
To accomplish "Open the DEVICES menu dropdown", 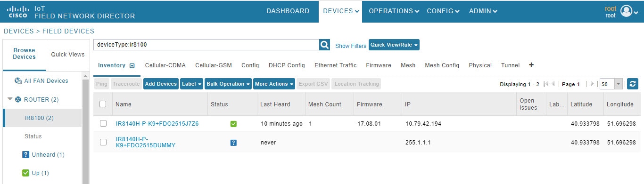I will tap(341, 11).
